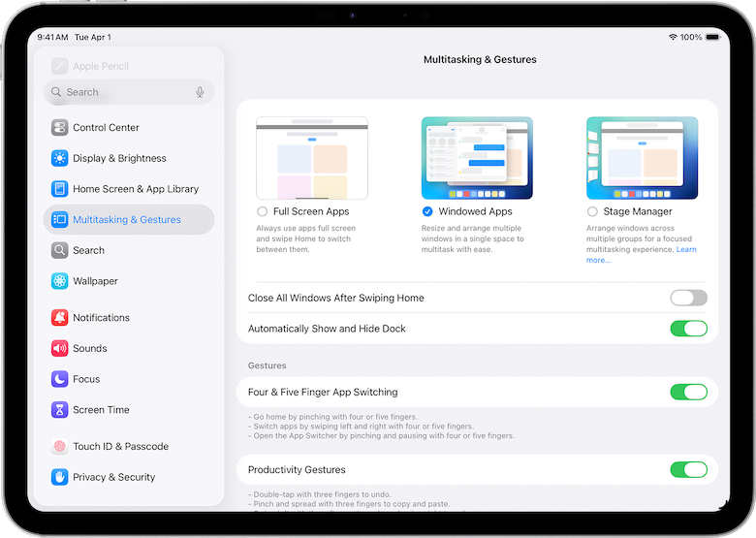This screenshot has height=538, width=756.
Task: Tap the 'Always use apps full screen' description
Action: (x=305, y=238)
